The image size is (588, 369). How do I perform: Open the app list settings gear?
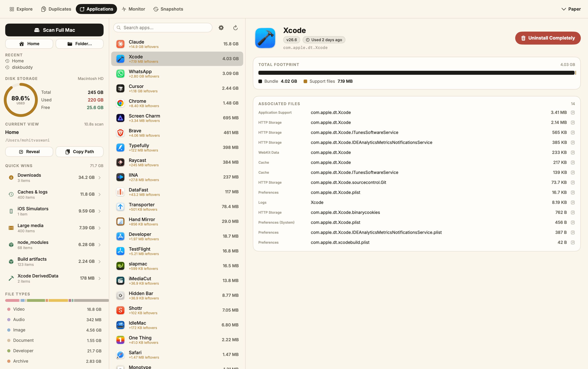221,28
